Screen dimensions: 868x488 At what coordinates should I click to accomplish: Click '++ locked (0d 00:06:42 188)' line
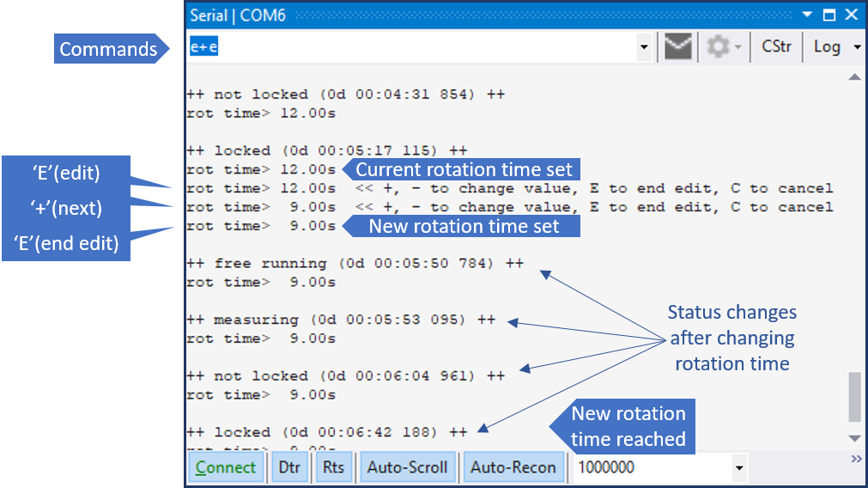point(326,432)
